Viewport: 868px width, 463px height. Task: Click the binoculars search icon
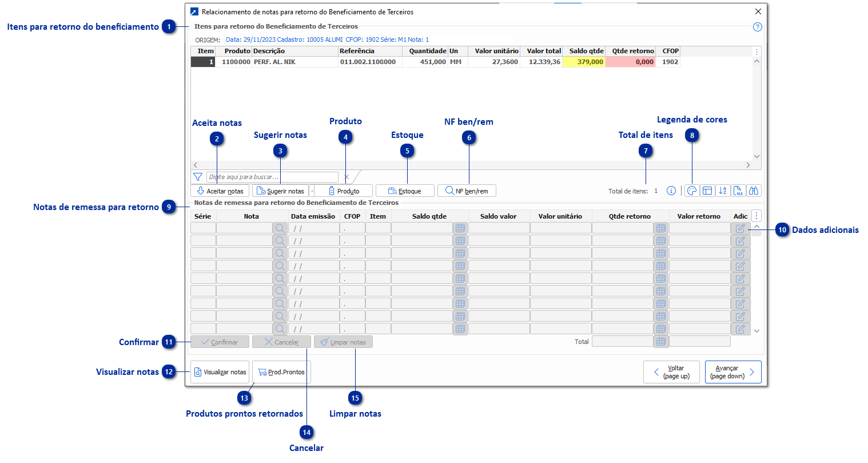754,191
